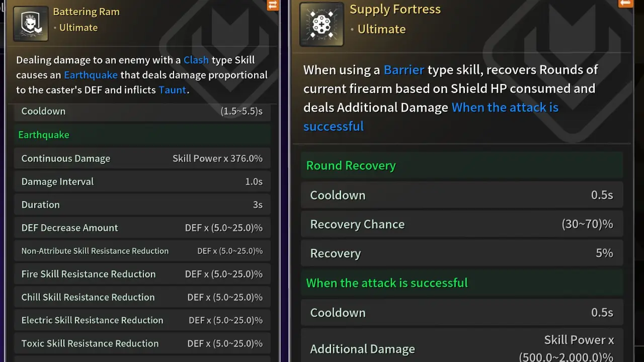Viewport: 644px width, 362px height.
Task: Click the Fire Skill Resistance Reduction row
Action: 142,274
